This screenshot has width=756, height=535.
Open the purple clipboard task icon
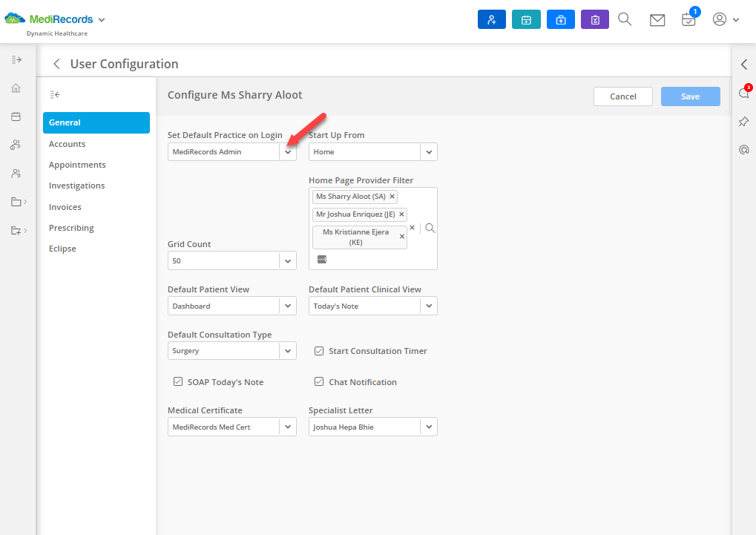595,20
